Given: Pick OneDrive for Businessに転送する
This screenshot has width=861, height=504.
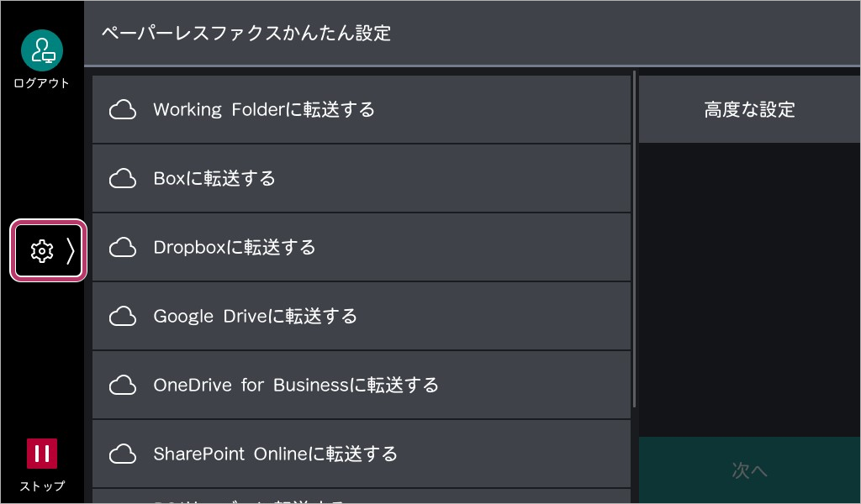Looking at the screenshot, I should (362, 385).
